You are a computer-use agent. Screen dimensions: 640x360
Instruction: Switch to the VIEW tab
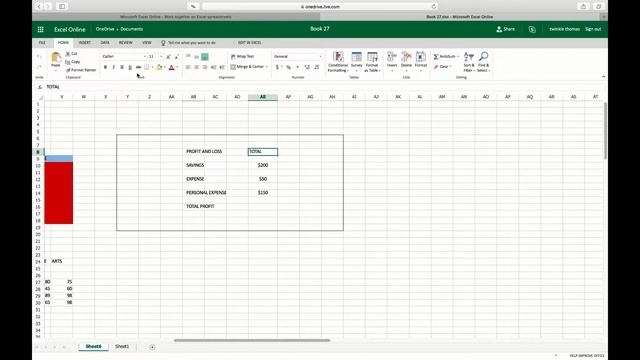pos(147,42)
